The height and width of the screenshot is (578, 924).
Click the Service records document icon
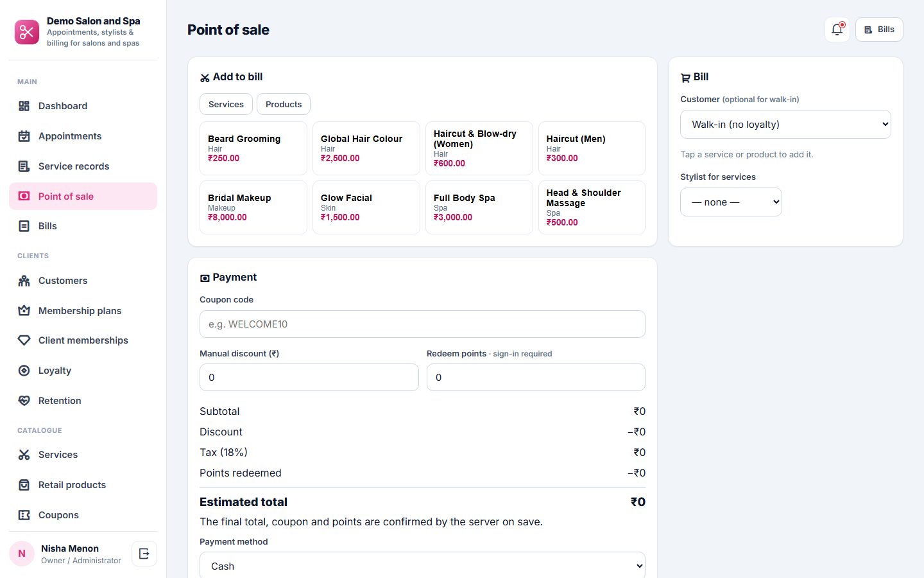[x=24, y=166]
